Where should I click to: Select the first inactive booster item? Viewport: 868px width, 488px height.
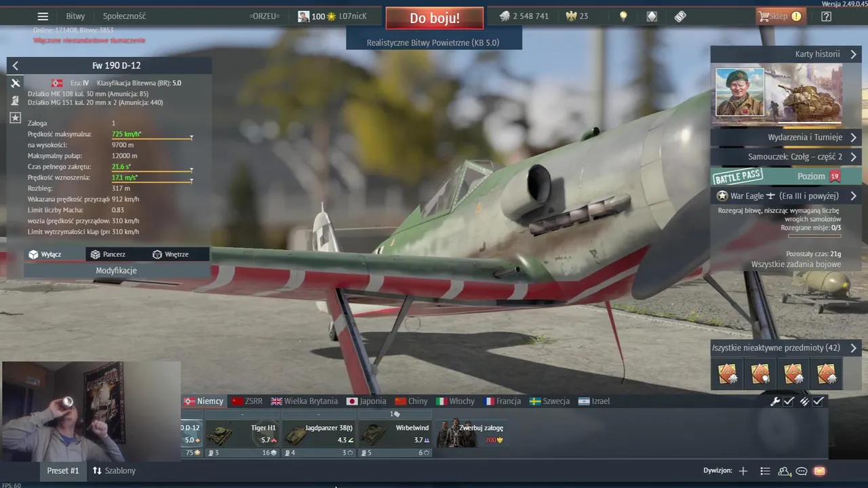click(x=728, y=373)
